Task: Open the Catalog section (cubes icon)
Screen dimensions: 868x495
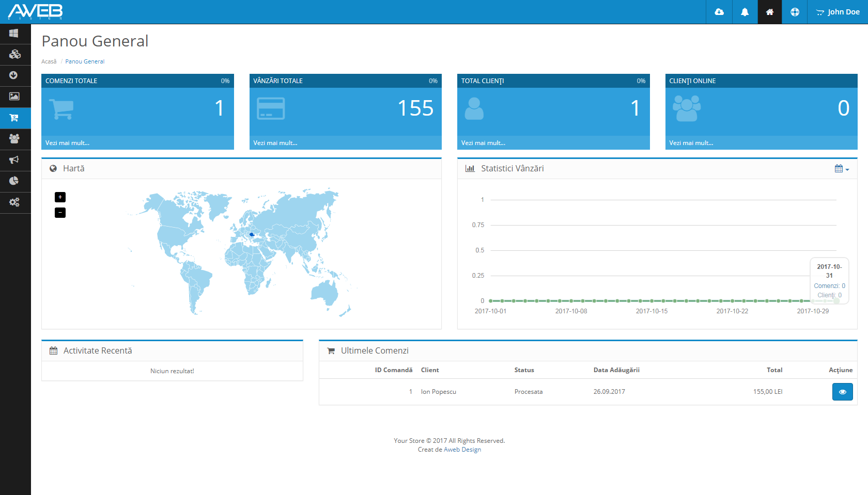Action: coord(14,55)
